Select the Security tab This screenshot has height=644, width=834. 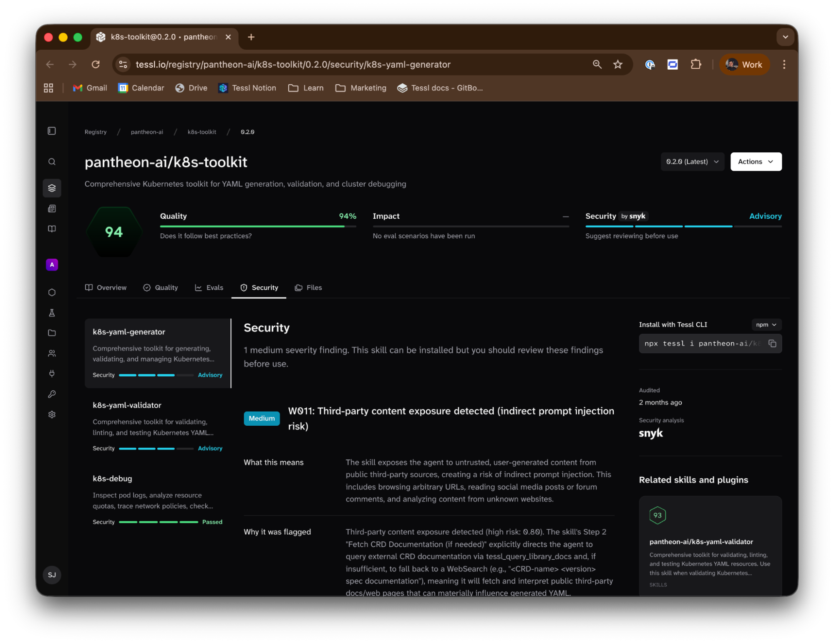click(x=259, y=288)
